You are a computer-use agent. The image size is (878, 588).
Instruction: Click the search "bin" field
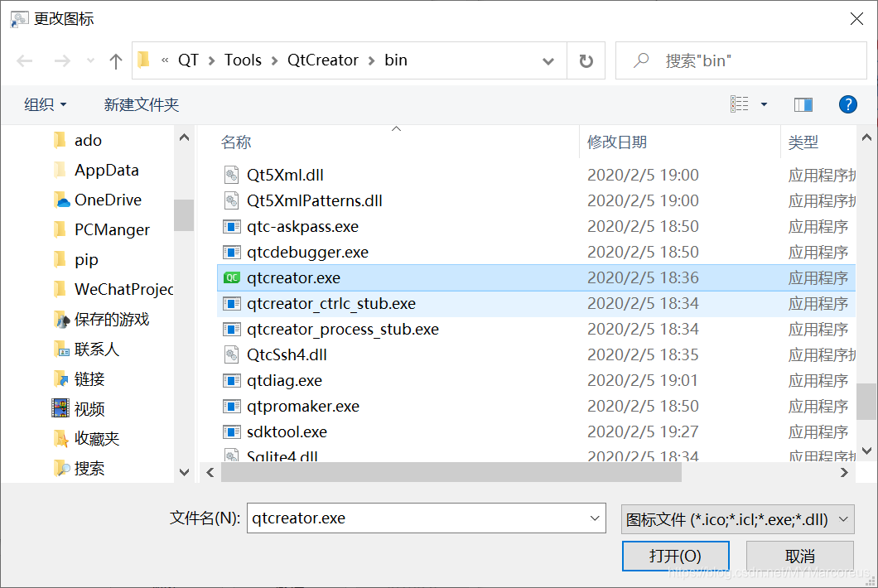741,60
